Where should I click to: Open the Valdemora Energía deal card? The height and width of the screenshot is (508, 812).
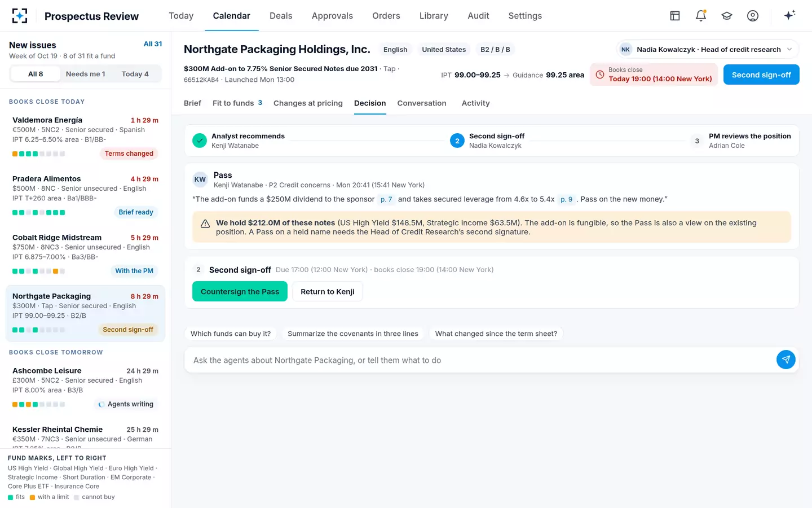(85, 138)
